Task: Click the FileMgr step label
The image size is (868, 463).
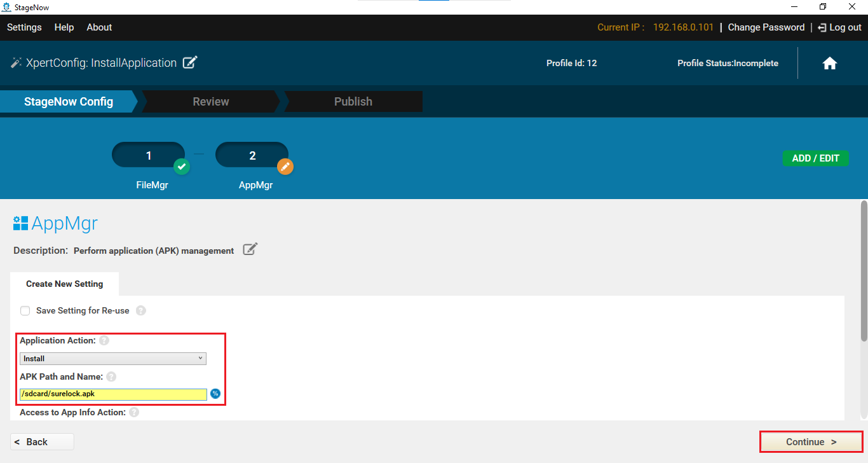Action: [x=151, y=186]
